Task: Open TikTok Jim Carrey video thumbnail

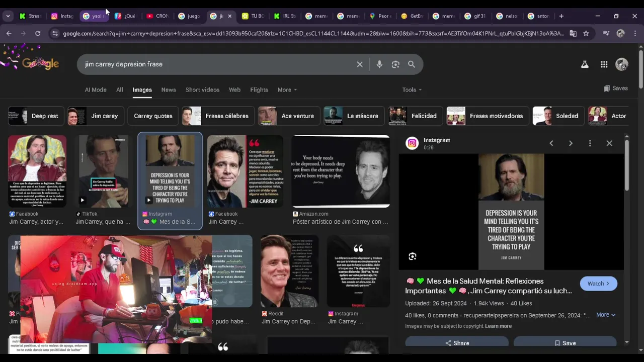Action: coord(103,171)
